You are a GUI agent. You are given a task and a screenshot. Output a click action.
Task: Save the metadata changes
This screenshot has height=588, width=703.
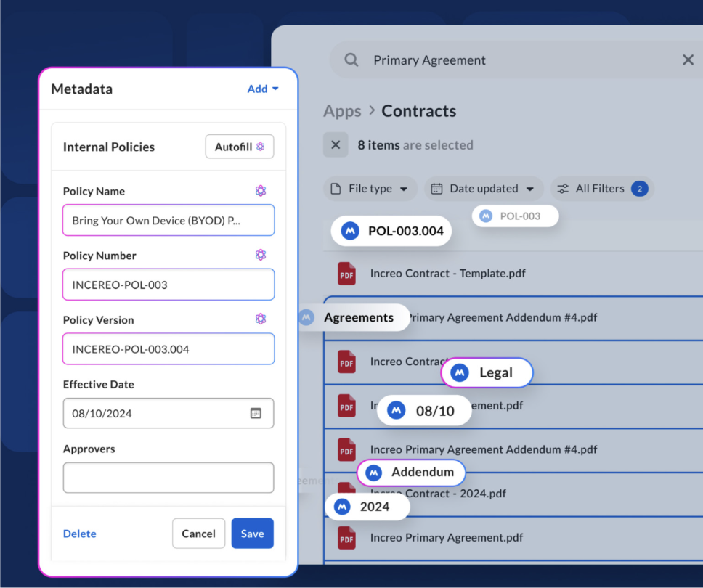pyautogui.click(x=252, y=534)
